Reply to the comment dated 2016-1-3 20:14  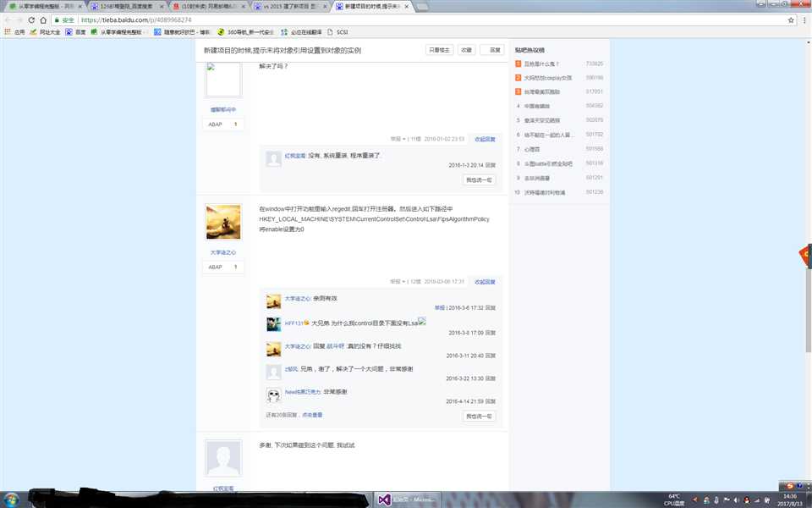(x=490, y=165)
